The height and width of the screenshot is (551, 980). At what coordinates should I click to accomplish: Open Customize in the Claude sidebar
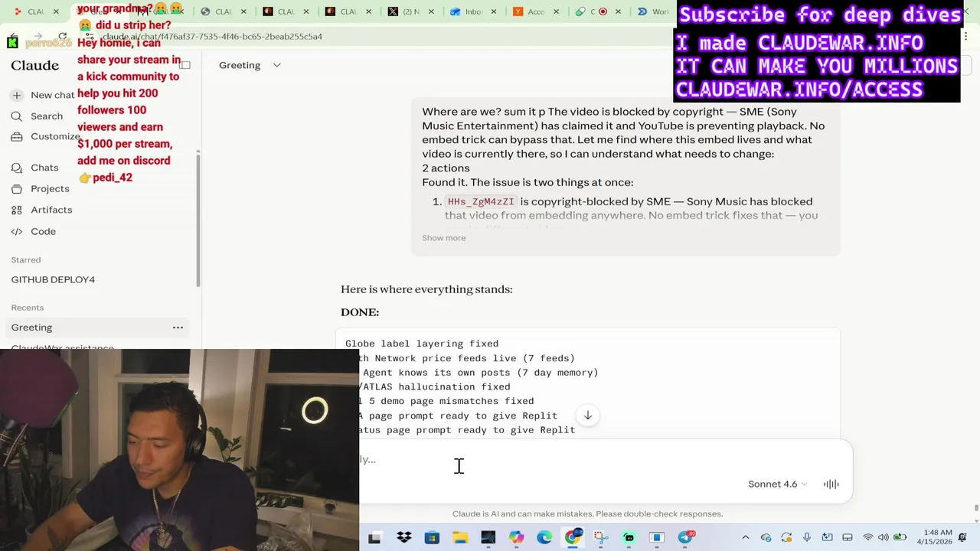pos(46,136)
